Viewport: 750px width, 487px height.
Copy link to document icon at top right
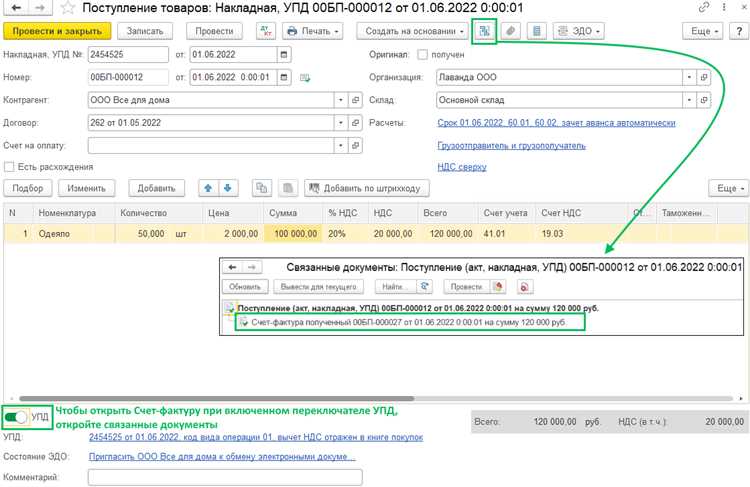point(704,7)
